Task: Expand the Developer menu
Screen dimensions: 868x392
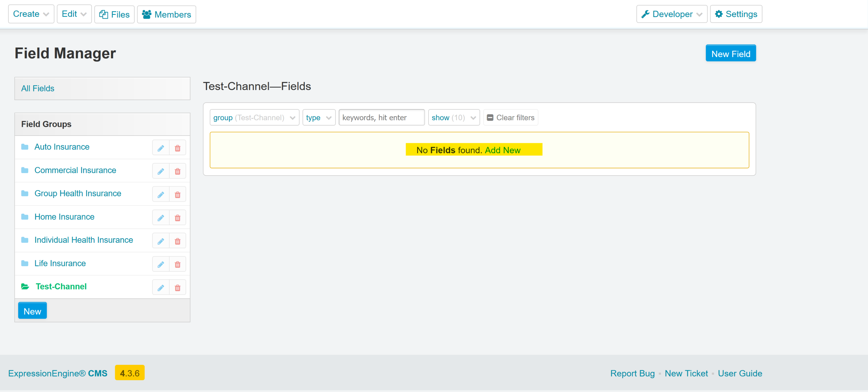Action: point(672,14)
